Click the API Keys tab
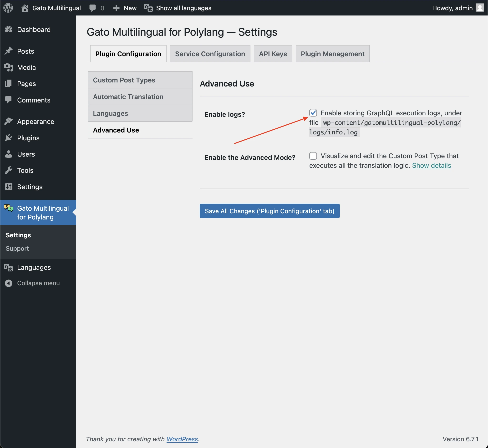488x448 pixels. (273, 53)
